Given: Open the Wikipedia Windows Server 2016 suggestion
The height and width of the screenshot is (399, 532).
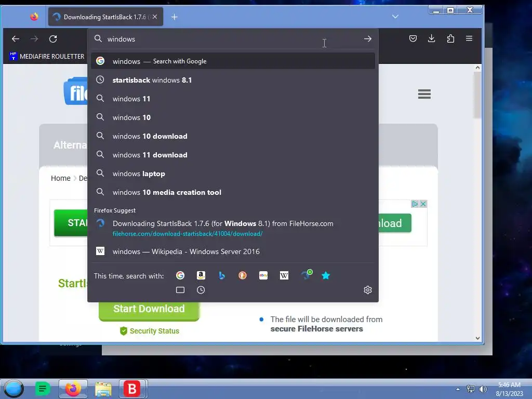Looking at the screenshot, I should click(233, 251).
